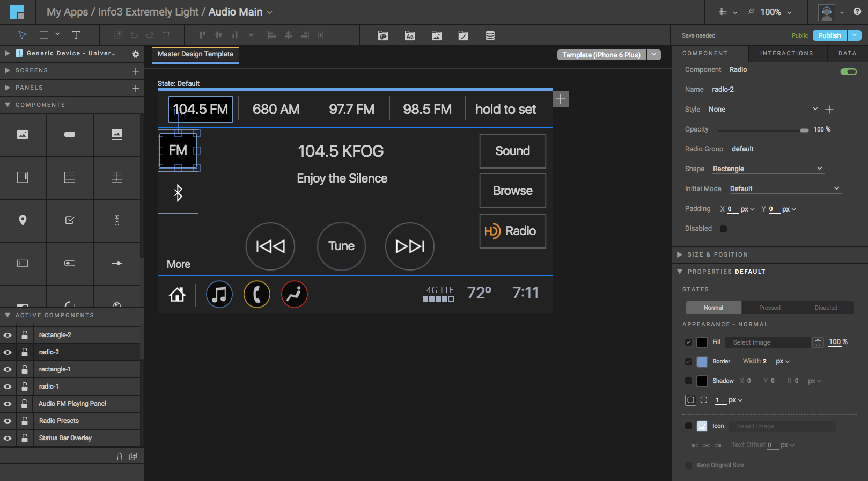Click the Border color swatch
This screenshot has height=481, width=868.
pos(702,362)
